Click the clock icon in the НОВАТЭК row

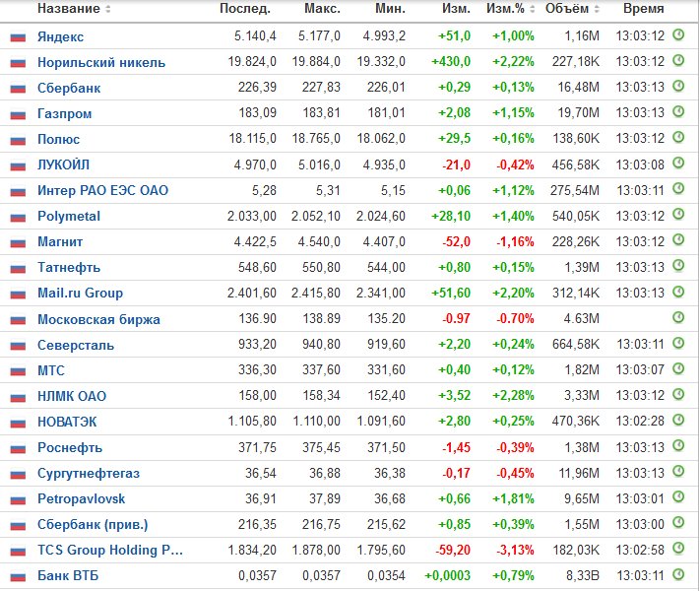(x=678, y=420)
